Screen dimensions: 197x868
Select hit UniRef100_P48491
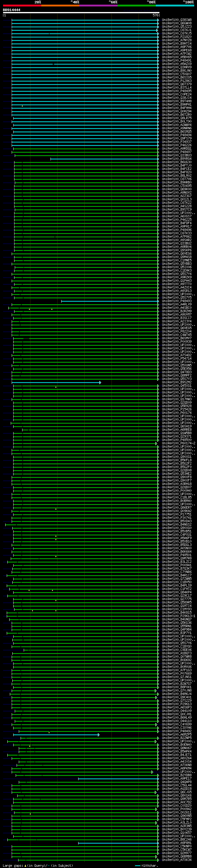(177, 60)
